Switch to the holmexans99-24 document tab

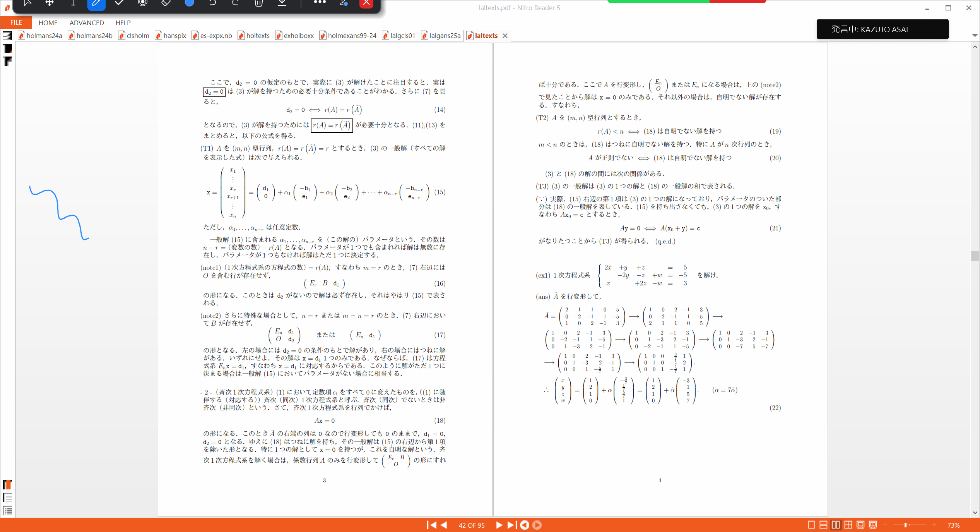tap(348, 36)
